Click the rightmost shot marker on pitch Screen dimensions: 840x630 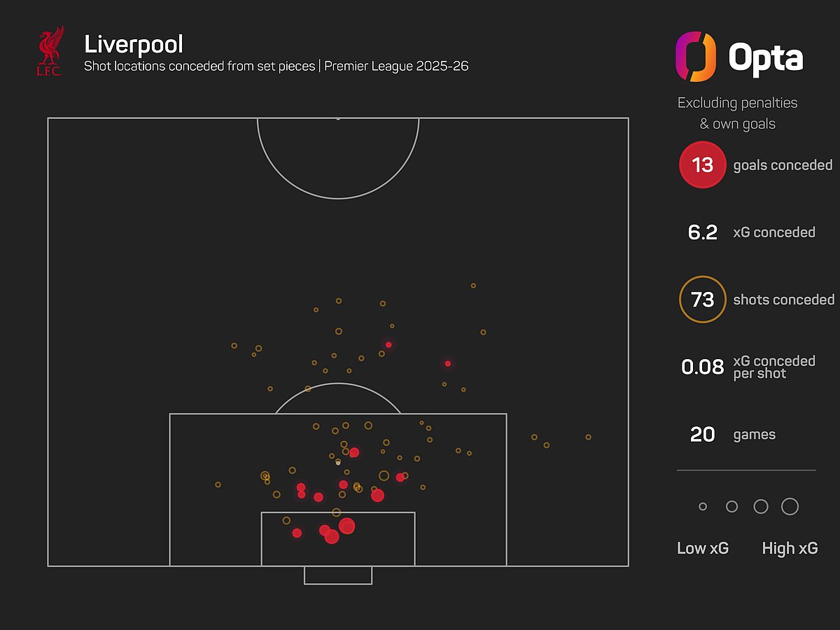(588, 437)
